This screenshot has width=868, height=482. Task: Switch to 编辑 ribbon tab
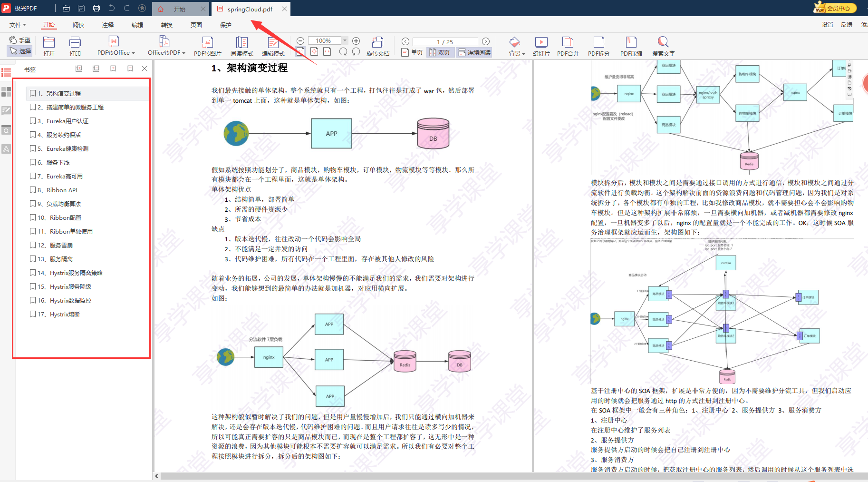(x=137, y=25)
